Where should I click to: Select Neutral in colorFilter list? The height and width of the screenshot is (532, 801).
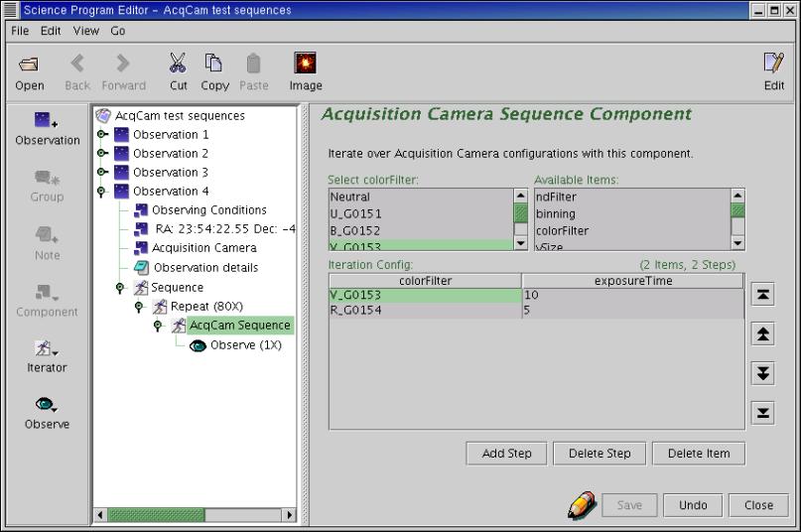coord(421,197)
